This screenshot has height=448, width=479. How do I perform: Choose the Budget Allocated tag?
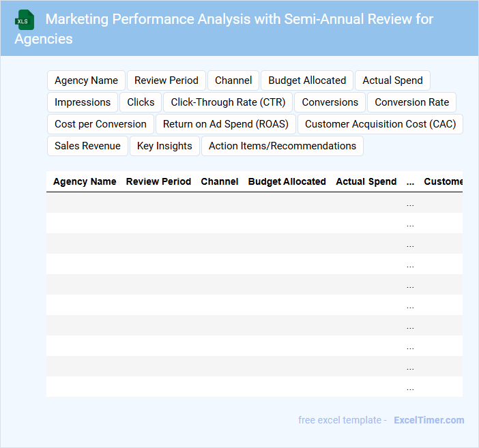tap(307, 80)
